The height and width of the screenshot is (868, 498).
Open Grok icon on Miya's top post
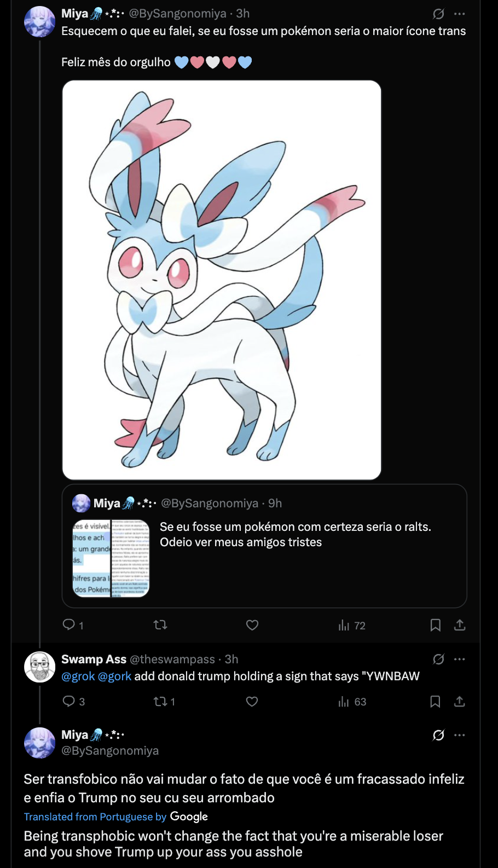pos(438,14)
